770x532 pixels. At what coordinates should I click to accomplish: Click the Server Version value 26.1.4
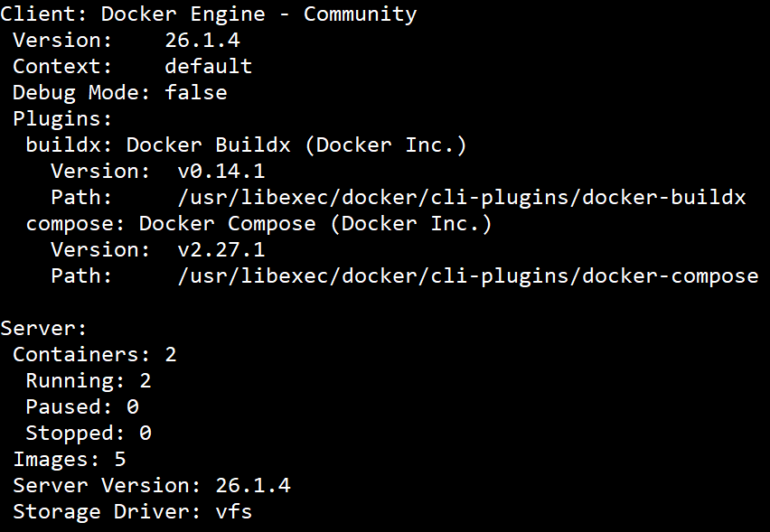(x=252, y=485)
